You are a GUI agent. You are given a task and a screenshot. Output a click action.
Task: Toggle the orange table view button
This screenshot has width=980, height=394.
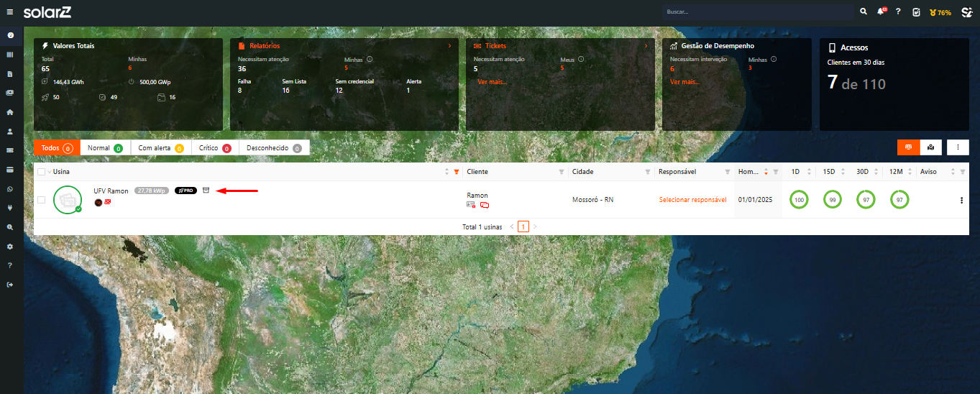point(908,147)
